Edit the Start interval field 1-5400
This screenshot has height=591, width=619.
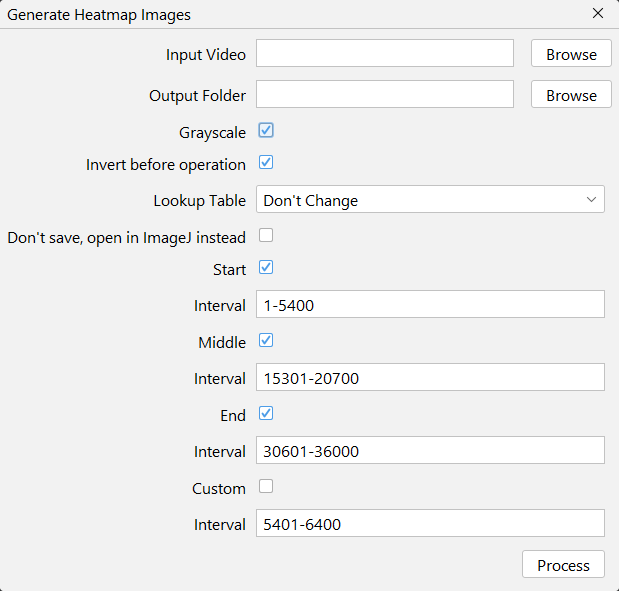click(430, 304)
